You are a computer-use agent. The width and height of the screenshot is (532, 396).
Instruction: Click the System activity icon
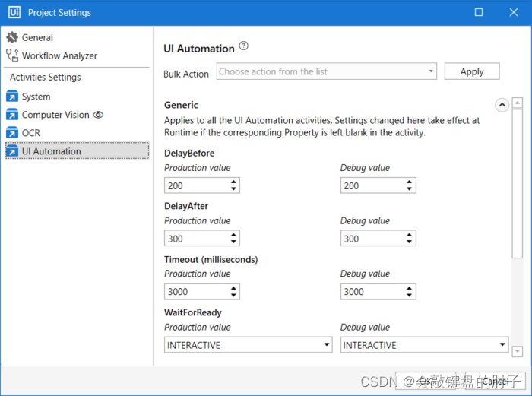click(12, 96)
